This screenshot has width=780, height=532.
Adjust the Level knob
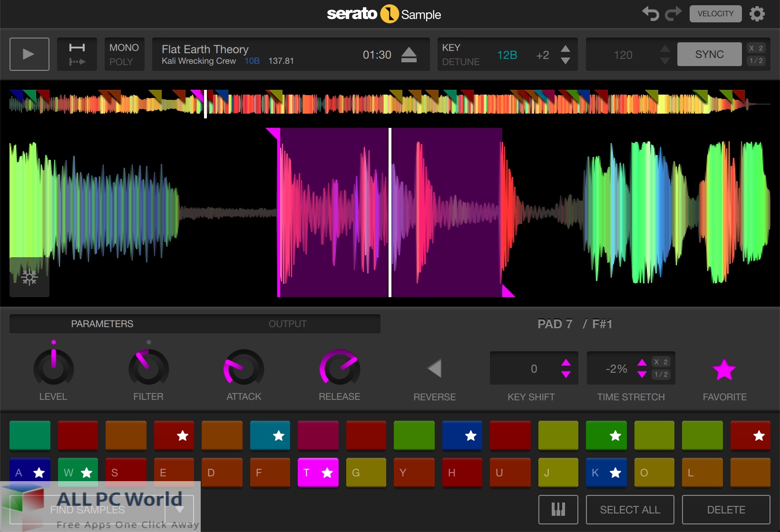[x=53, y=368]
